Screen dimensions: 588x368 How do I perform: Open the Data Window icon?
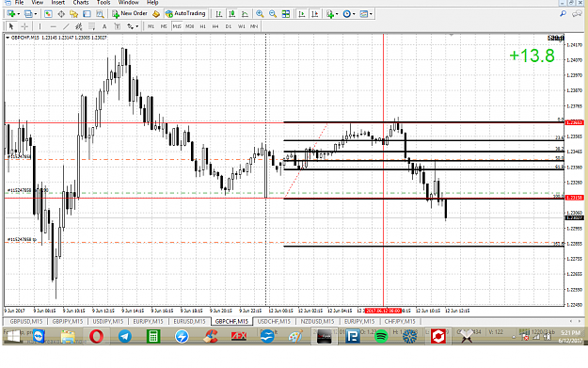click(61, 14)
